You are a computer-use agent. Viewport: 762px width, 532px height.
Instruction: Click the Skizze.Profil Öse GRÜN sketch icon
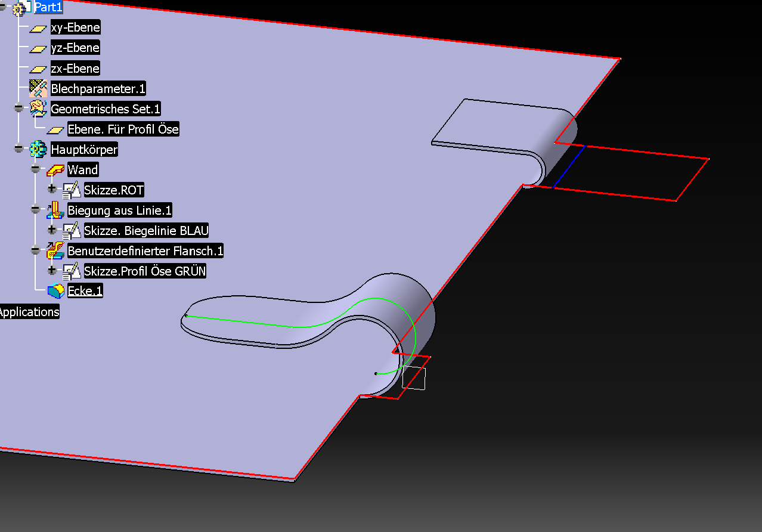pyautogui.click(x=72, y=271)
